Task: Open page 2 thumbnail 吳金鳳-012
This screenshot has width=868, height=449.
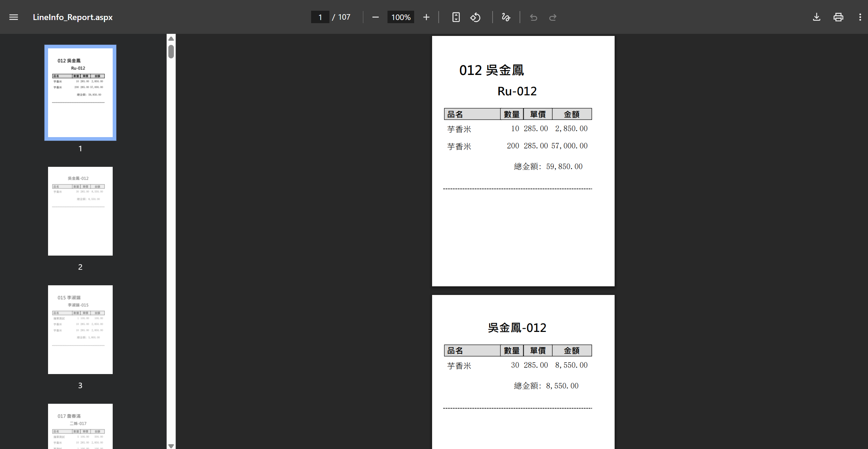Action: point(80,211)
